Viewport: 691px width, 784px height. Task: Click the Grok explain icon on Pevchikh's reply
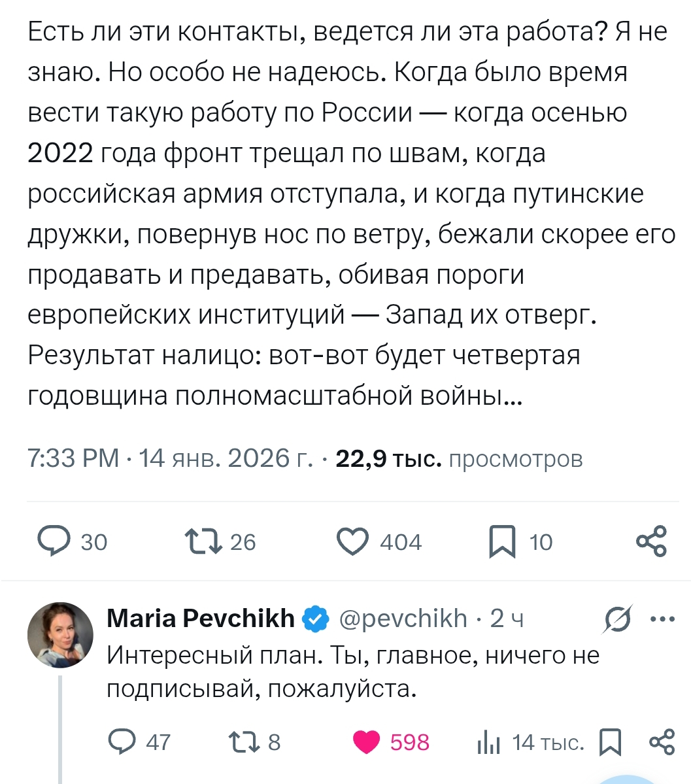click(618, 619)
